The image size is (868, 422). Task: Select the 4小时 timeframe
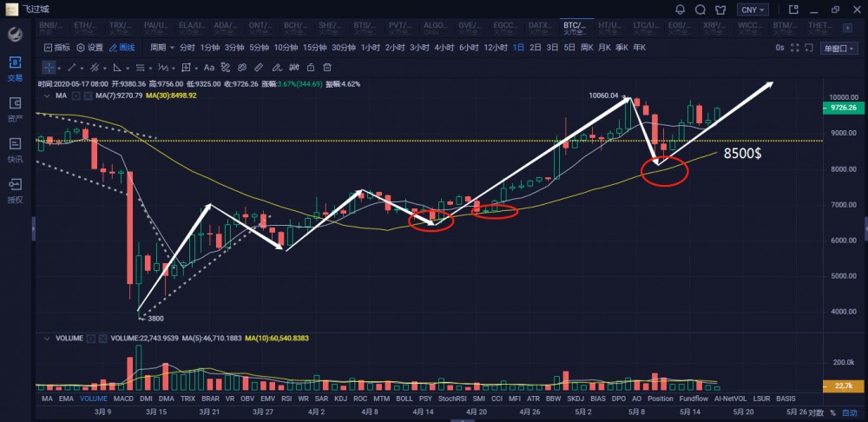(444, 48)
